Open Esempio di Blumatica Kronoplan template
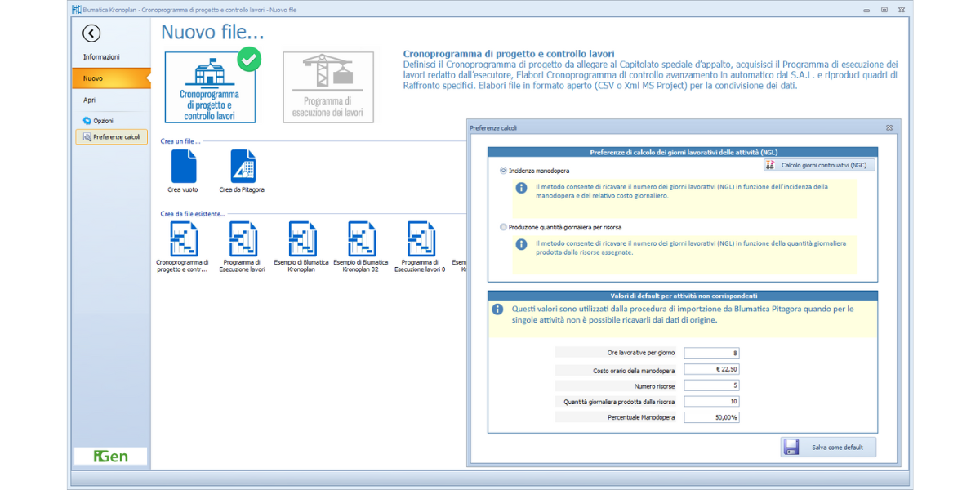 [302, 240]
